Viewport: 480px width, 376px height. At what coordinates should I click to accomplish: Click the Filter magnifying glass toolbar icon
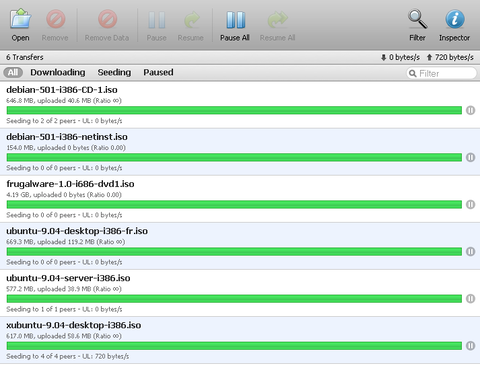[417, 25]
